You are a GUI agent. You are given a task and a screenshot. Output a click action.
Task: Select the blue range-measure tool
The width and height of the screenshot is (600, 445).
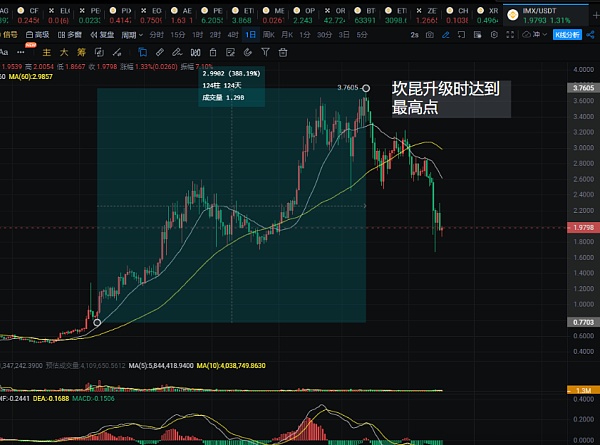tap(142, 52)
